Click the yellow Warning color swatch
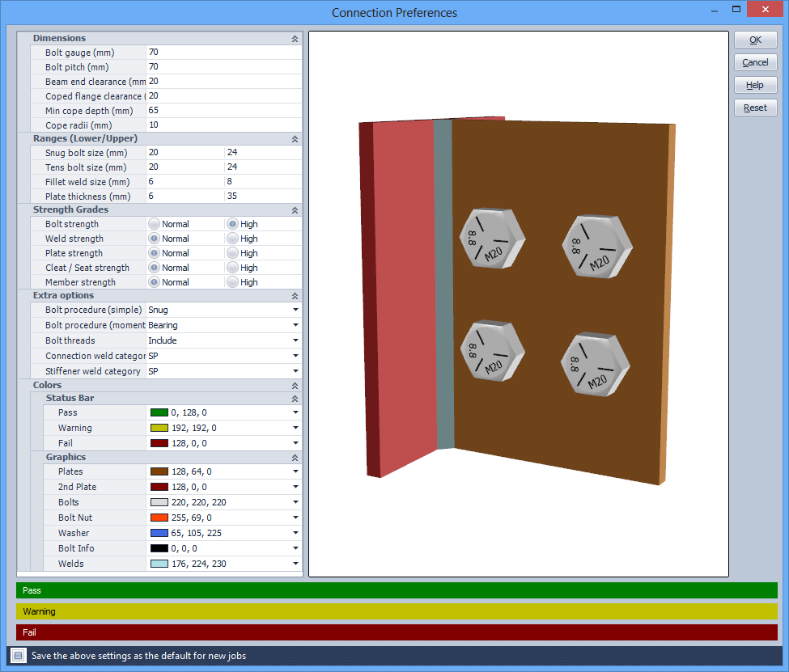This screenshot has width=789, height=672. tap(159, 428)
